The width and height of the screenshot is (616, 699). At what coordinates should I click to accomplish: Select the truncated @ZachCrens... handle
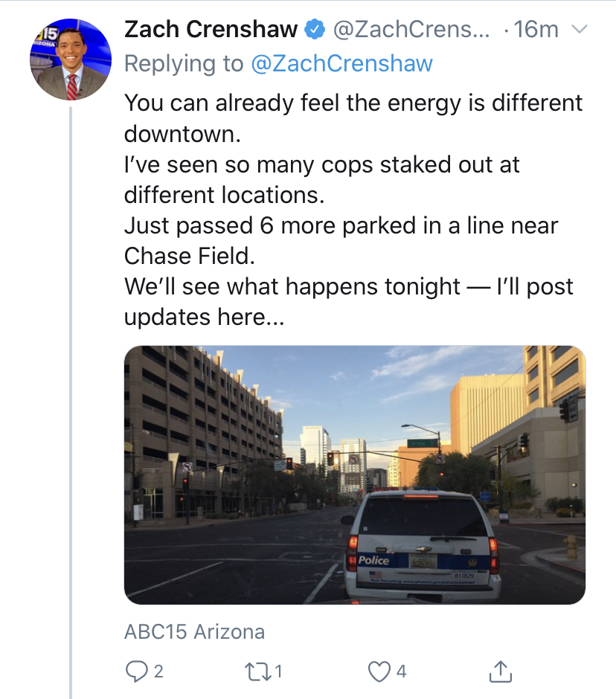coord(411,30)
